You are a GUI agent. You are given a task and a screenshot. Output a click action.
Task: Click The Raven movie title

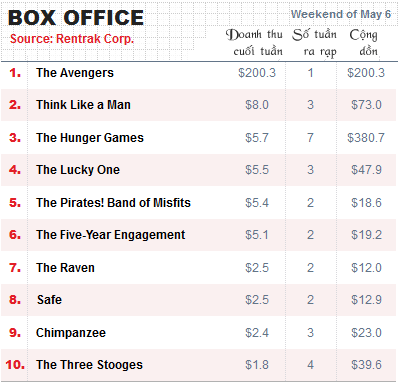[x=65, y=268]
